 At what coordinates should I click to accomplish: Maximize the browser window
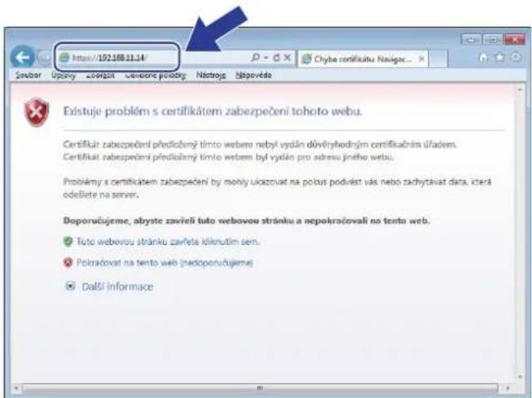click(x=492, y=40)
